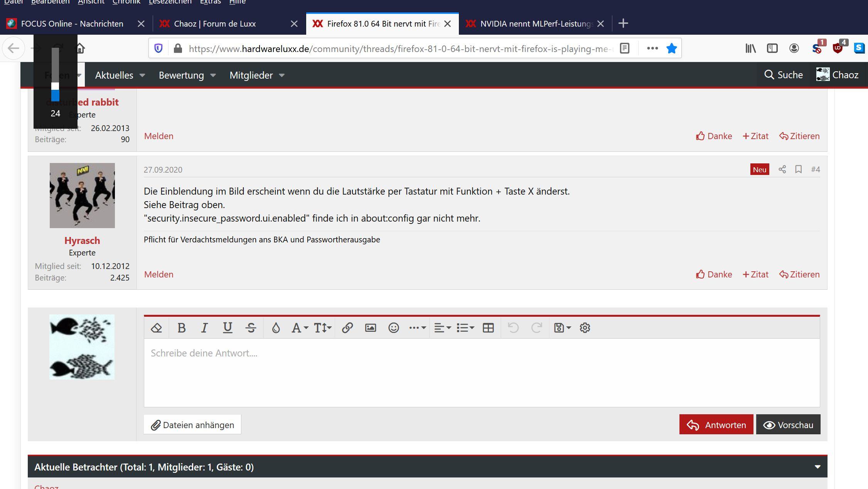Click Hyrasch's avatar image
This screenshot has height=489, width=868.
[x=82, y=195]
